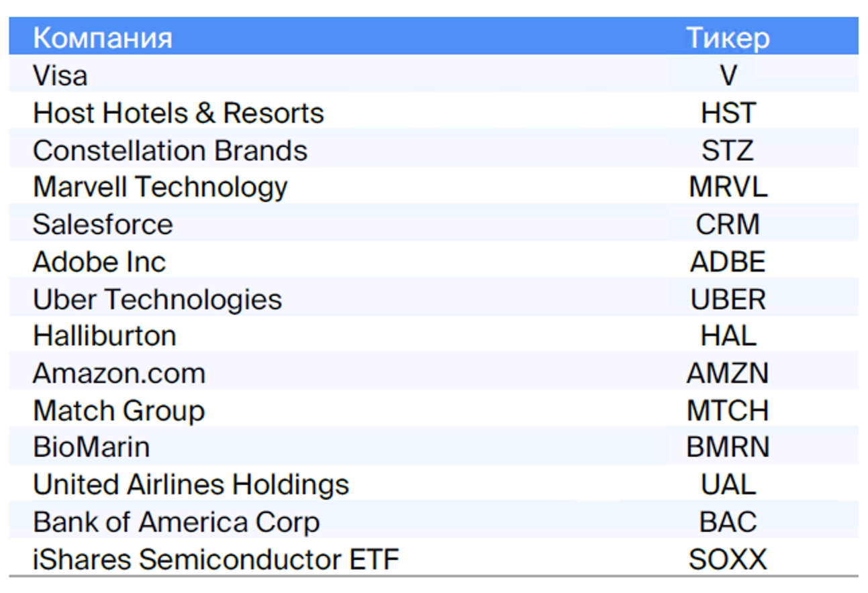Select the SOXX ticker cell
Screen dimensions: 868x593
(x=728, y=559)
